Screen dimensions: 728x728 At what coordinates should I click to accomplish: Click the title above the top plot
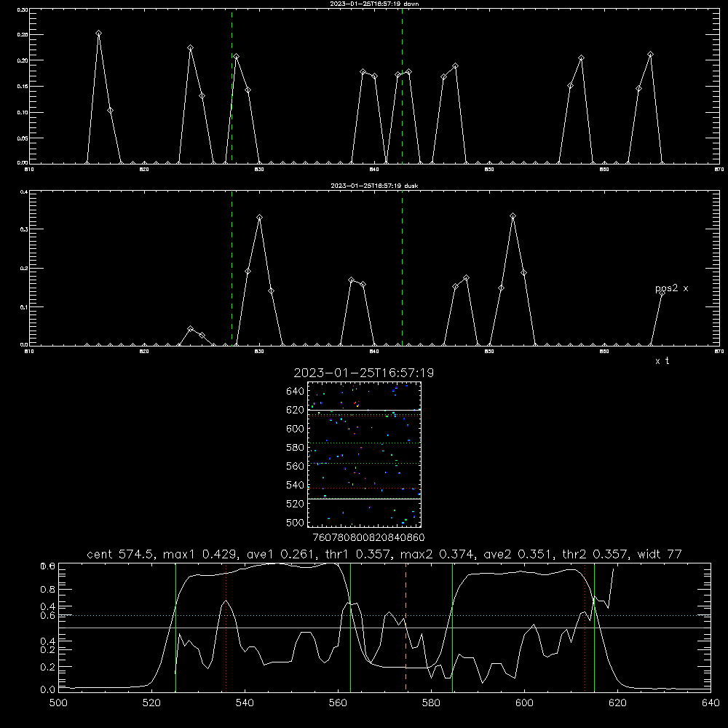[374, 4]
